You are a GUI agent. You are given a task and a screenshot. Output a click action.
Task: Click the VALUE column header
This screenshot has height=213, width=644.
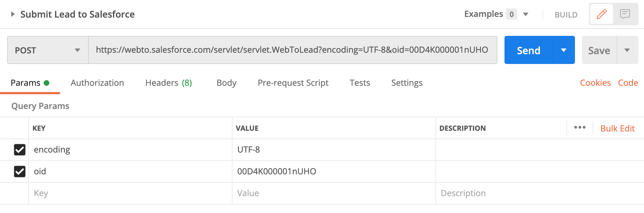pos(247,128)
